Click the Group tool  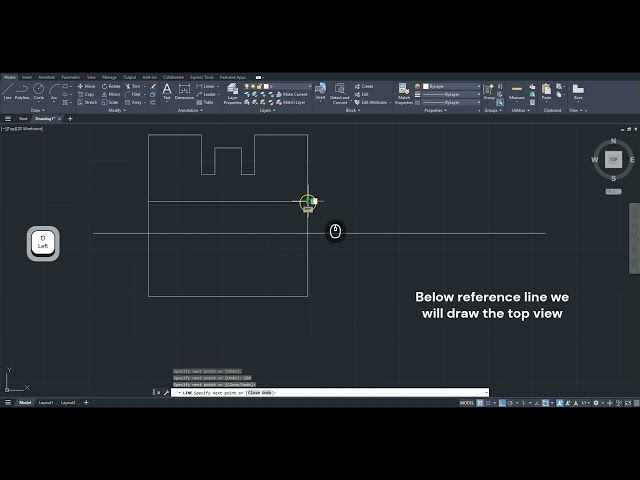click(x=489, y=91)
